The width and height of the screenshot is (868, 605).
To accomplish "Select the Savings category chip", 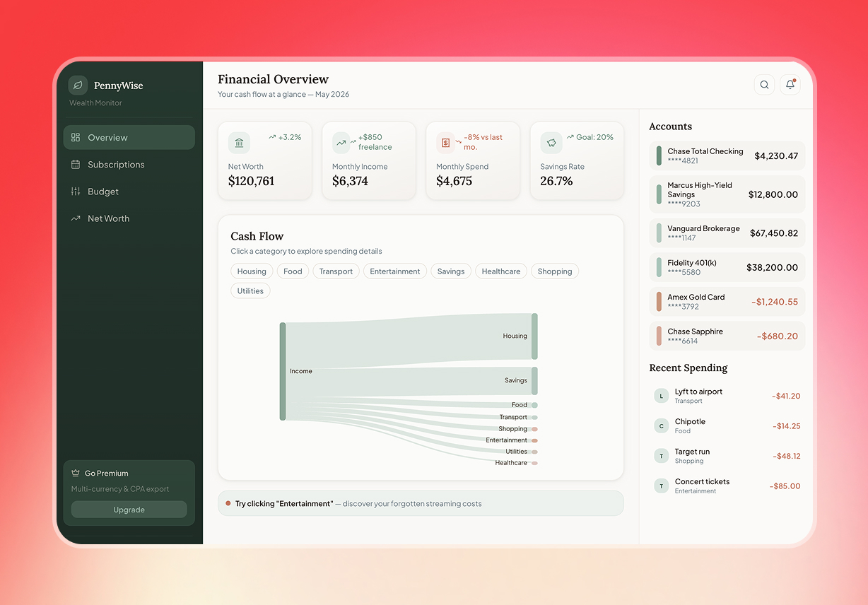I will pos(451,271).
